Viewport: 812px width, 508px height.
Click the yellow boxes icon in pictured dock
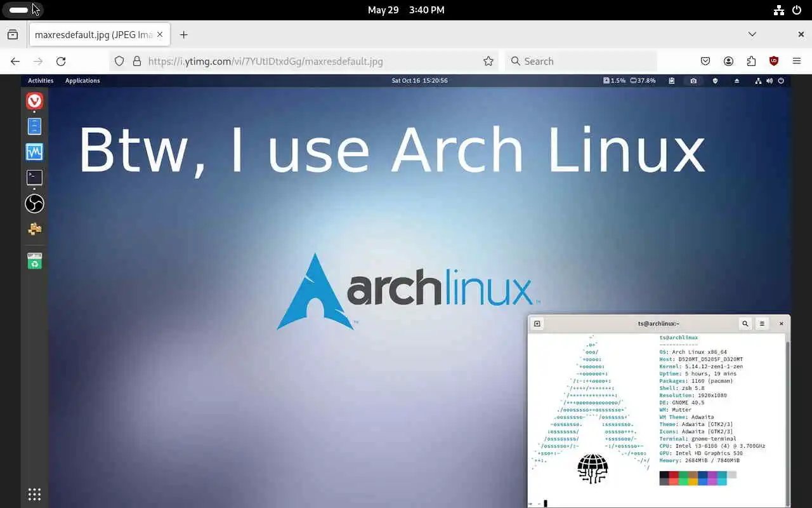pyautogui.click(x=34, y=229)
